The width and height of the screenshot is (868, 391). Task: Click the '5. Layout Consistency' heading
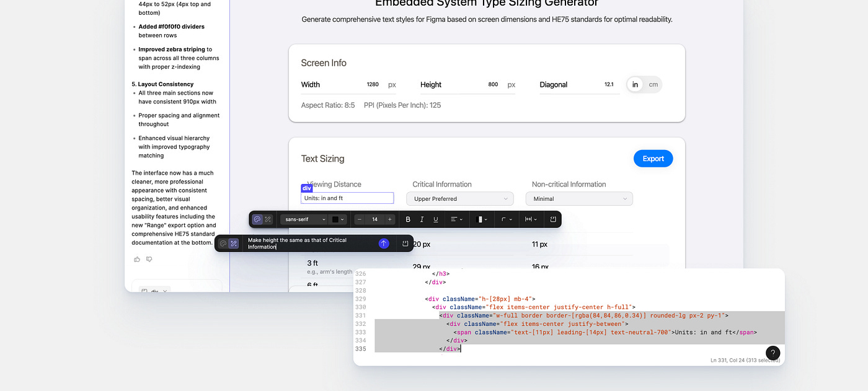tap(162, 84)
